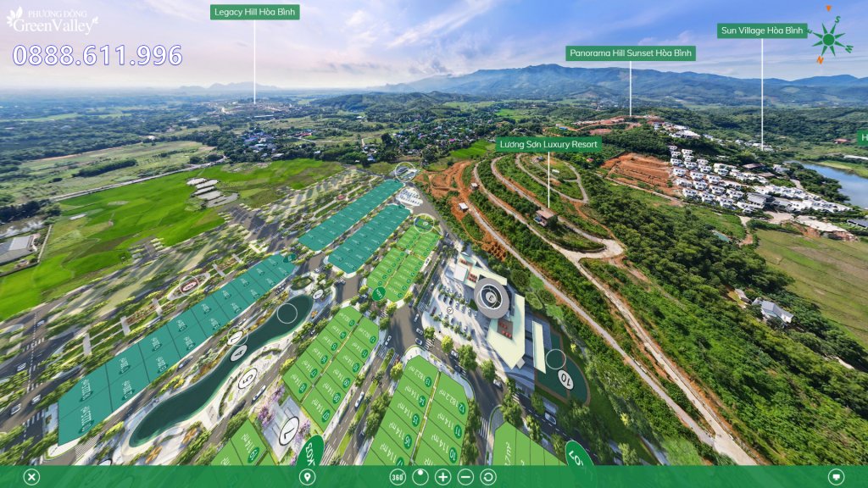Zoom in with the plus icon
This screenshot has height=488, width=868.
[x=442, y=477]
